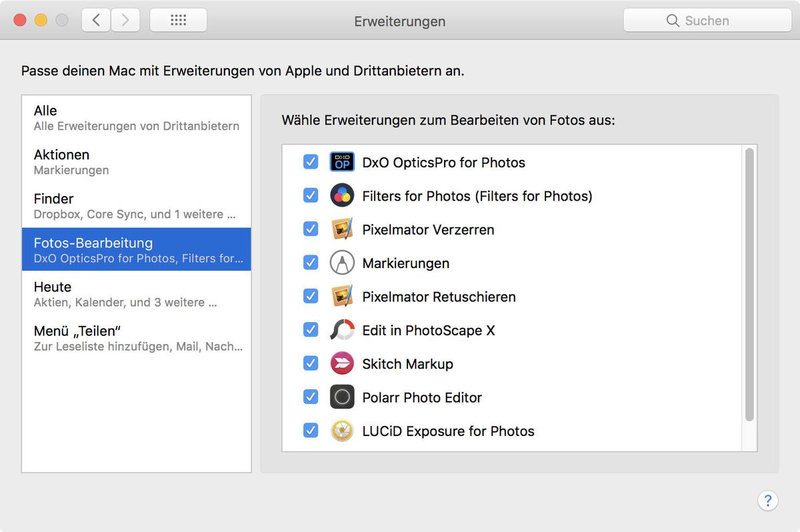Screen dimensions: 800x532
Task: Uncheck LUCiD Exposure for Photos
Action: pyautogui.click(x=311, y=431)
